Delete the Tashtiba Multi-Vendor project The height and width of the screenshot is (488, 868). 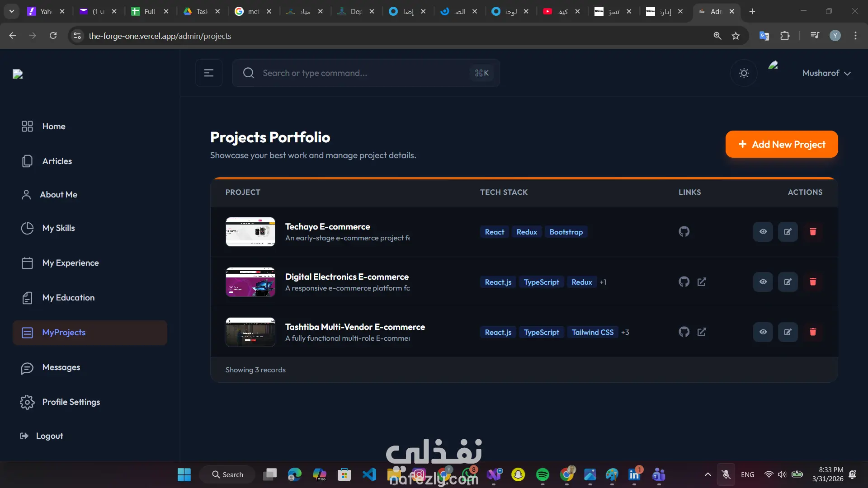tap(812, 332)
